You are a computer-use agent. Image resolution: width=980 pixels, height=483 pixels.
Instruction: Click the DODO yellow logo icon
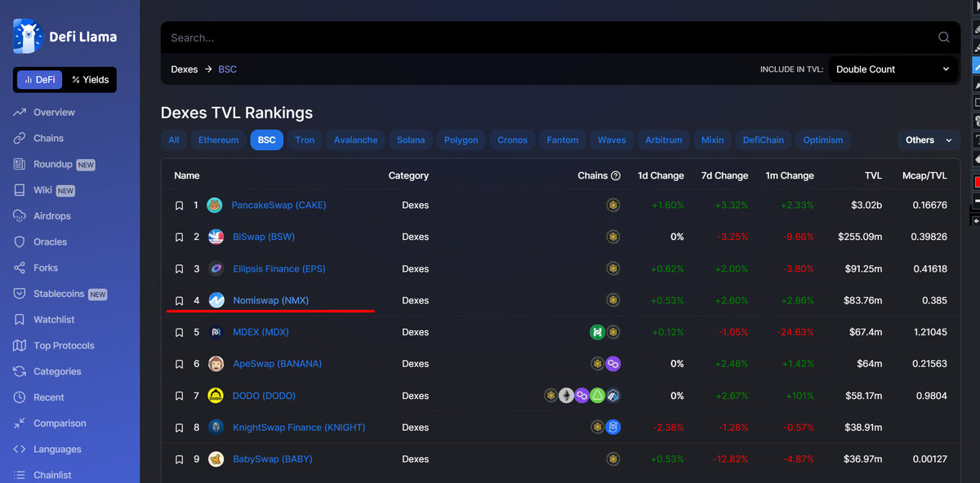(216, 396)
